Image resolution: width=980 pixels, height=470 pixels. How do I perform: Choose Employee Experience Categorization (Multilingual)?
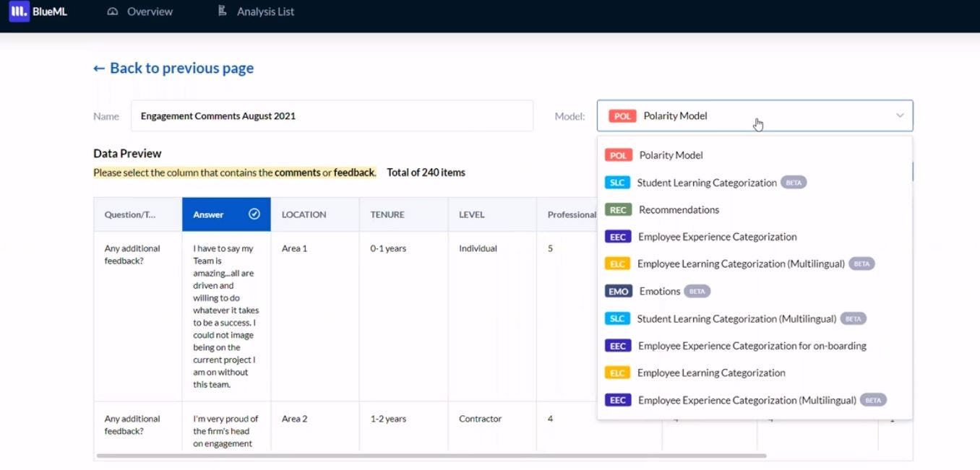click(x=755, y=400)
